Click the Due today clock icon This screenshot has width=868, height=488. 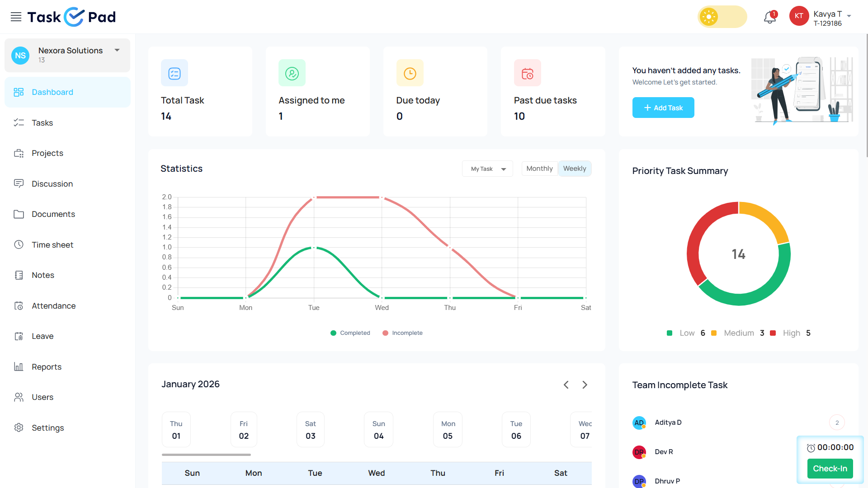410,73
